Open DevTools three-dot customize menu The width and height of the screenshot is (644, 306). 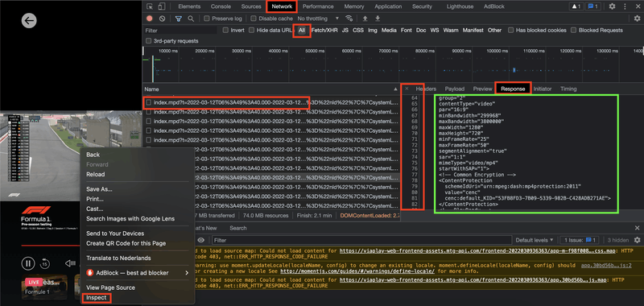625,6
